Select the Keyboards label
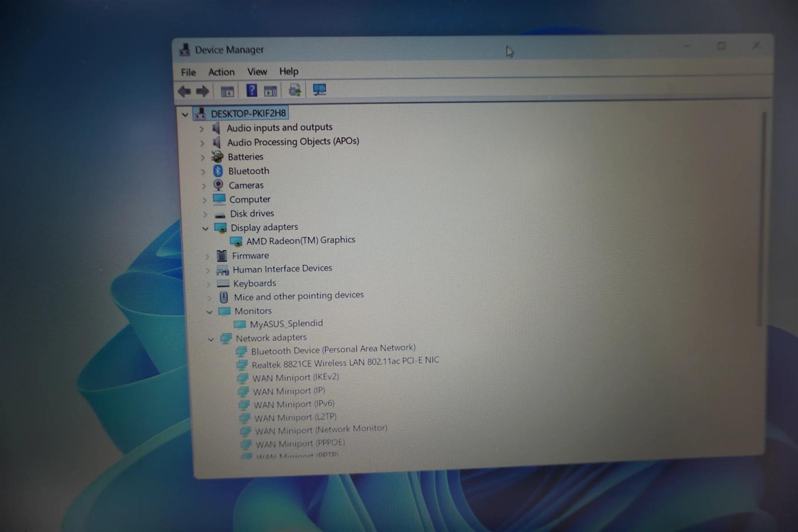Image resolution: width=798 pixels, height=532 pixels. click(254, 284)
